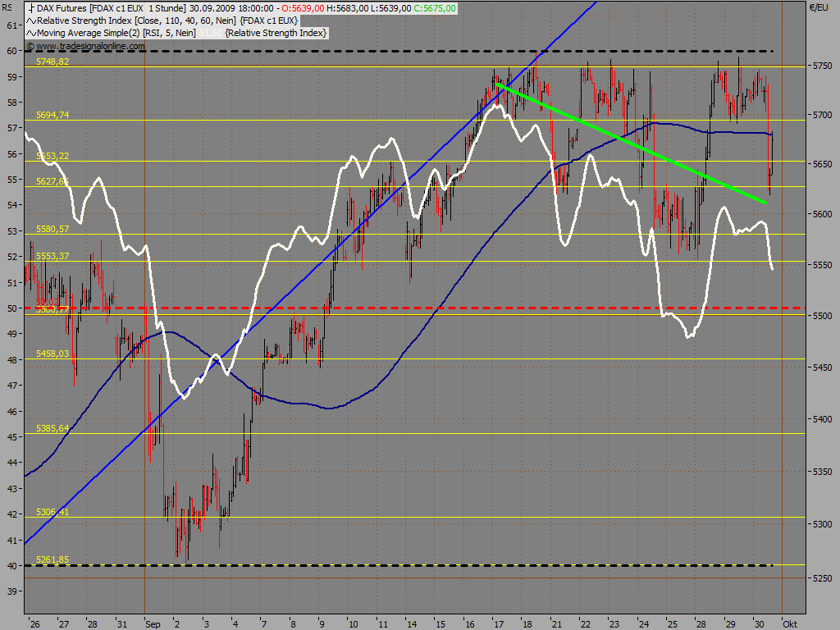The height and width of the screenshot is (630, 840).
Task: Click the 45 tick on left RSI axis
Action: click(x=11, y=437)
